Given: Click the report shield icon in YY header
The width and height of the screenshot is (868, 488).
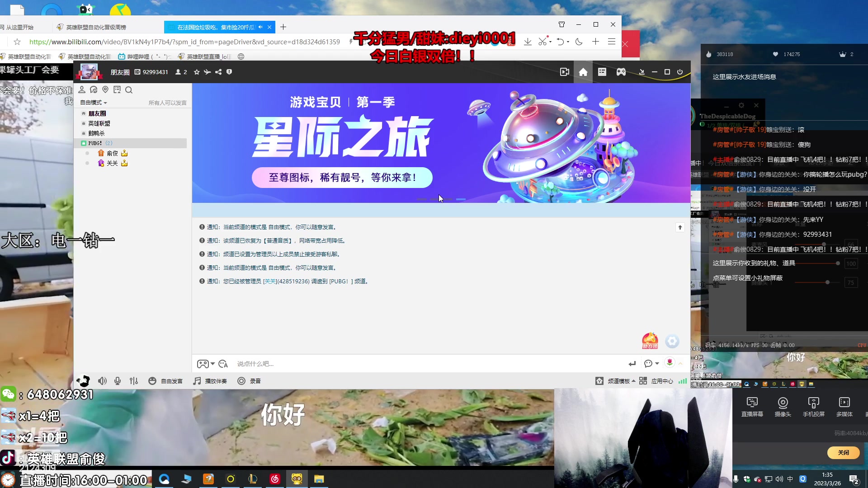Looking at the screenshot, I should (229, 72).
